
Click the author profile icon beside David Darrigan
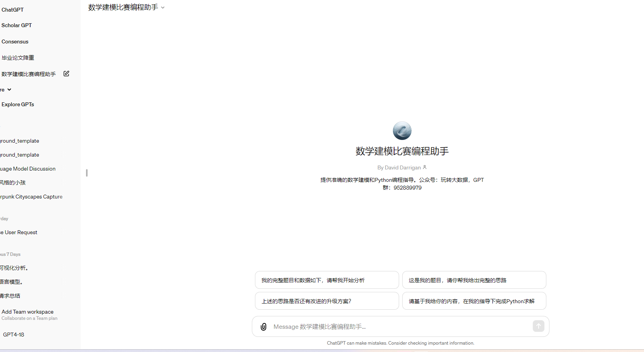[x=425, y=167]
